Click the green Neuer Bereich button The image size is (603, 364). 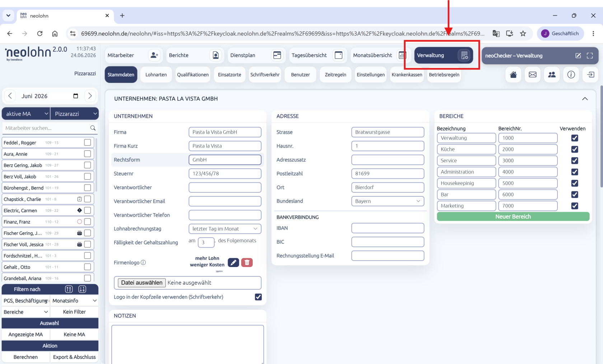click(x=513, y=216)
